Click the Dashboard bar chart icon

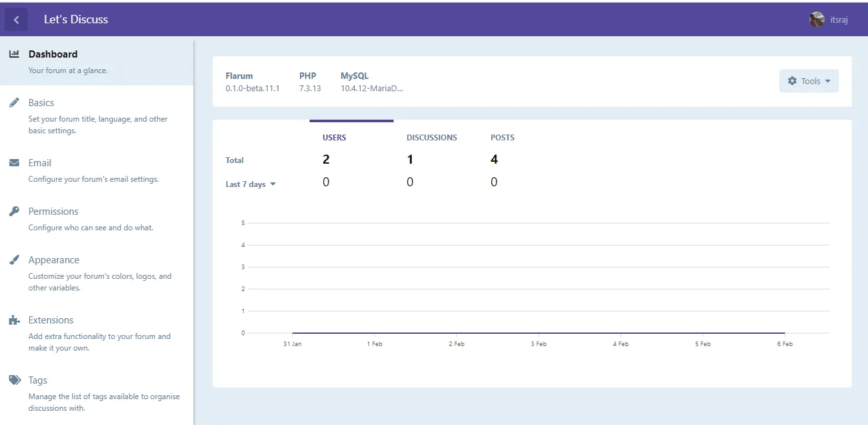point(14,54)
